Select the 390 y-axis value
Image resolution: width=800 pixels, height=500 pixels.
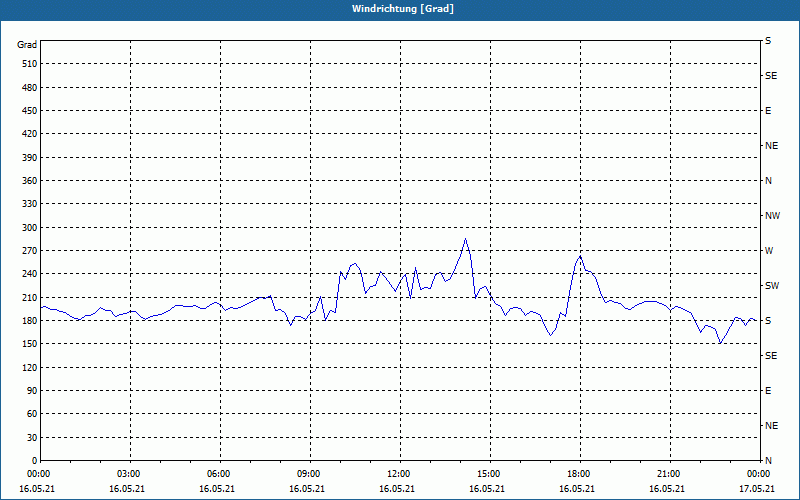pos(30,158)
